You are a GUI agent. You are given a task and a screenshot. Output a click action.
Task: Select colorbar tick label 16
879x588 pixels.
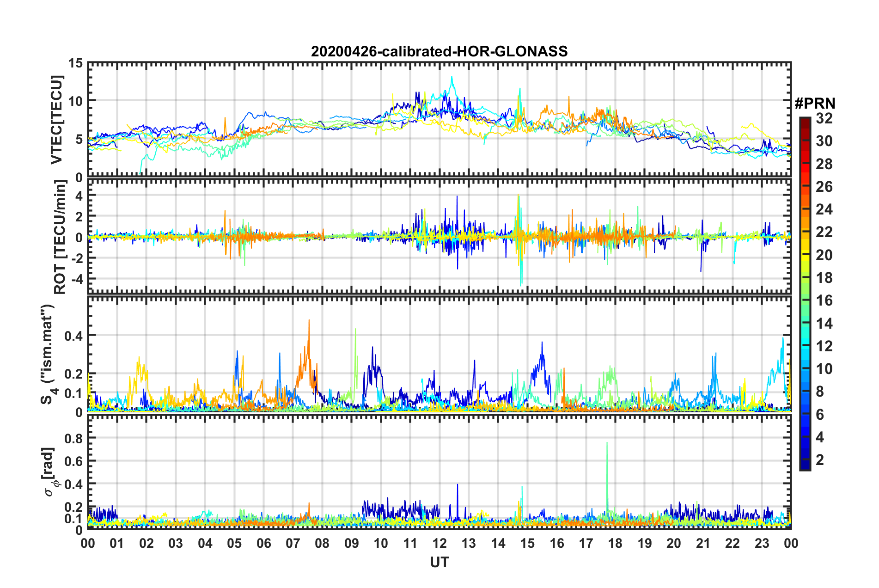pos(824,300)
